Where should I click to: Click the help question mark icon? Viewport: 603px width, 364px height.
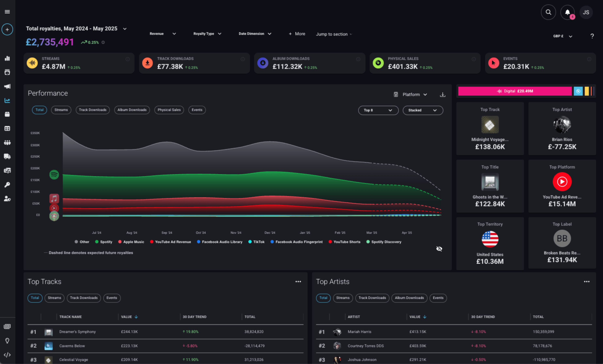592,36
